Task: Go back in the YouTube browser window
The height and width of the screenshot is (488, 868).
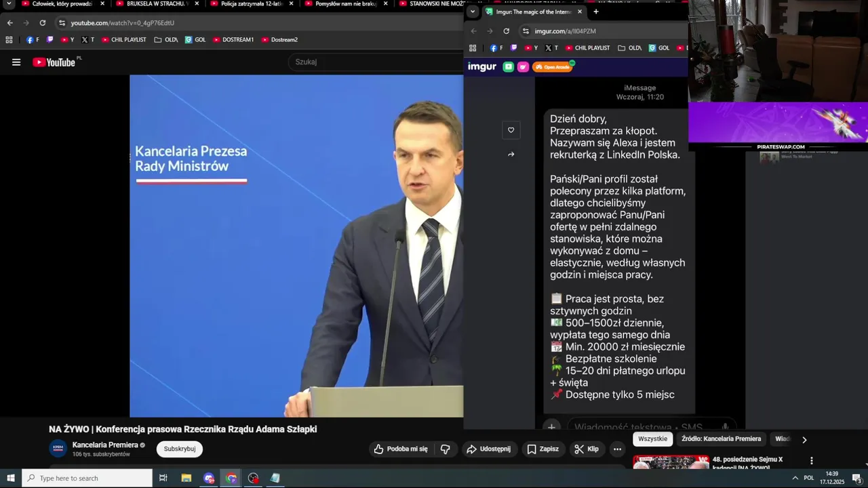Action: click(x=10, y=23)
